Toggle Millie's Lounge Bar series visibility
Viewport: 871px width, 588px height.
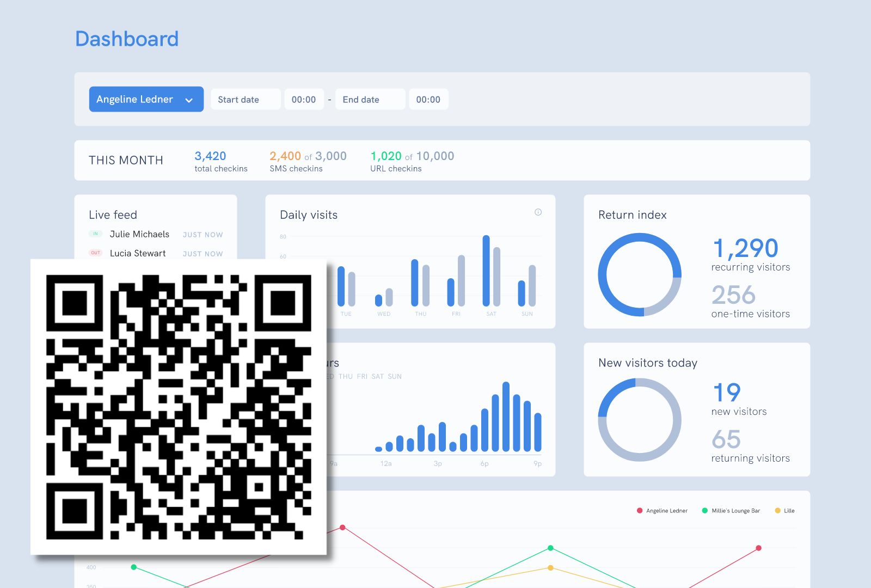click(735, 511)
